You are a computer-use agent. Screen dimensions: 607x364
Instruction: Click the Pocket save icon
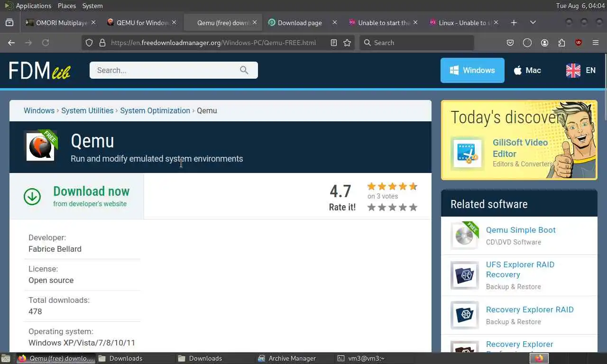point(510,43)
